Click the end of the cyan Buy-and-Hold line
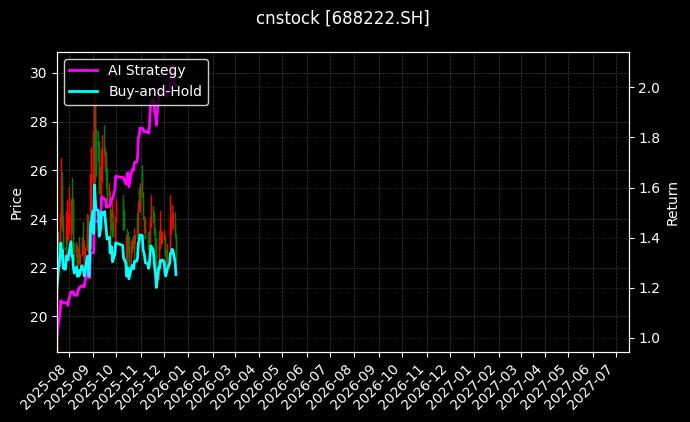 tap(176, 274)
